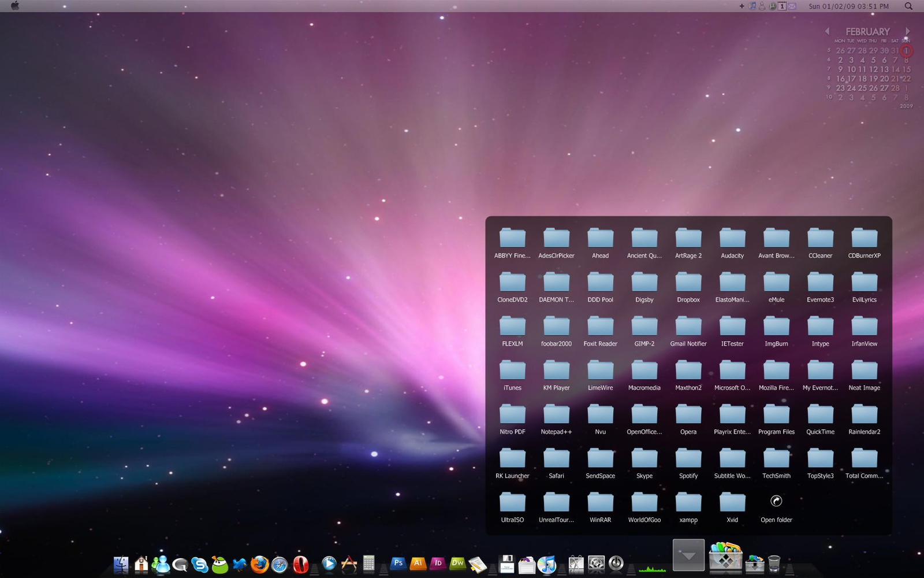Click the circled date 1 in calendar

(x=906, y=51)
